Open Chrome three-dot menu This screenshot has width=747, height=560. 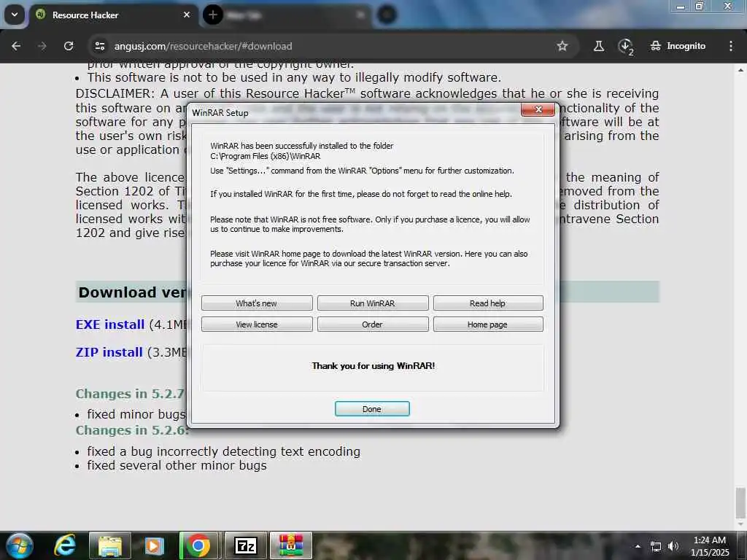coord(731,46)
